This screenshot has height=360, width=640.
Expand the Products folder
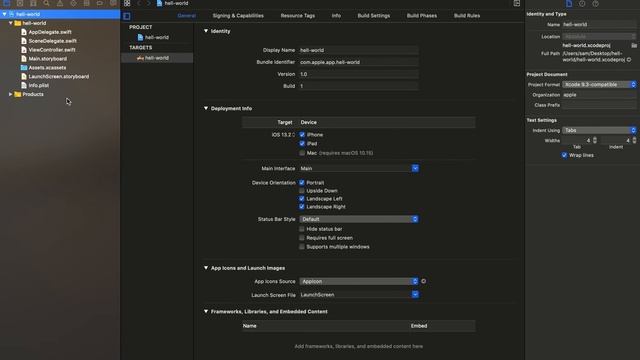[10, 94]
